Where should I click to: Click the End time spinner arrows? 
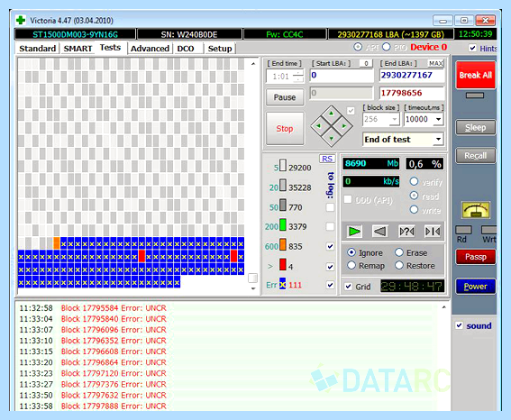tap(298, 77)
